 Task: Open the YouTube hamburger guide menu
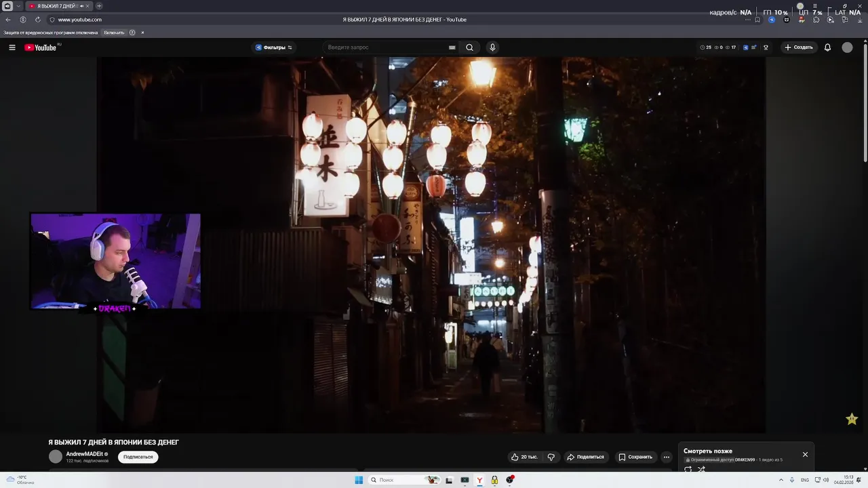pyautogui.click(x=12, y=47)
